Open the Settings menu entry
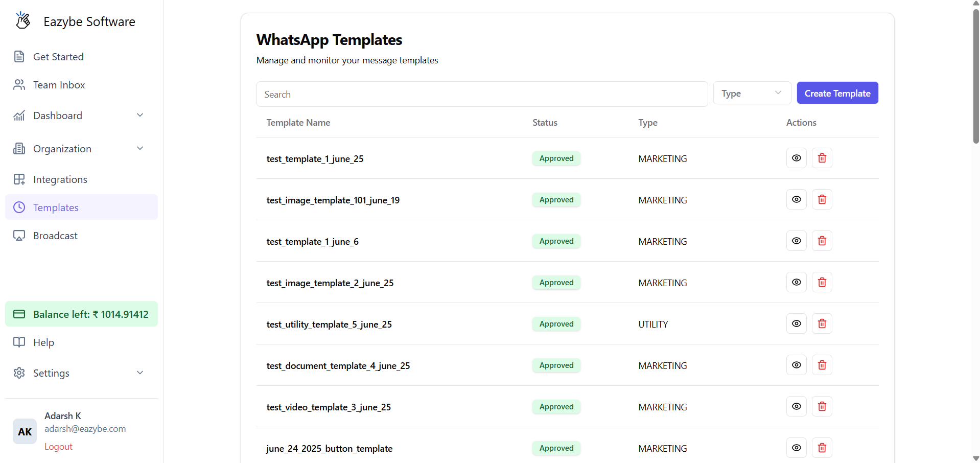Screen dimensions: 980x463 coord(51,373)
